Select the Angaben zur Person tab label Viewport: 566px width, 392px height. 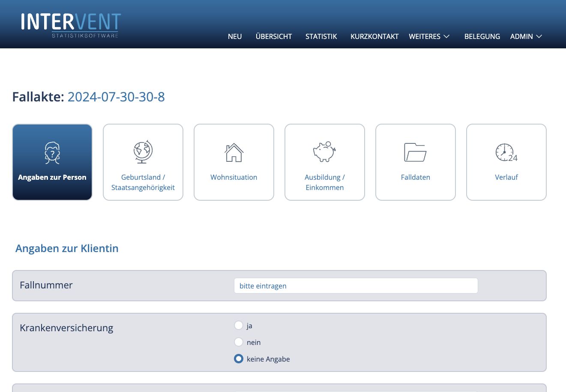(x=52, y=177)
